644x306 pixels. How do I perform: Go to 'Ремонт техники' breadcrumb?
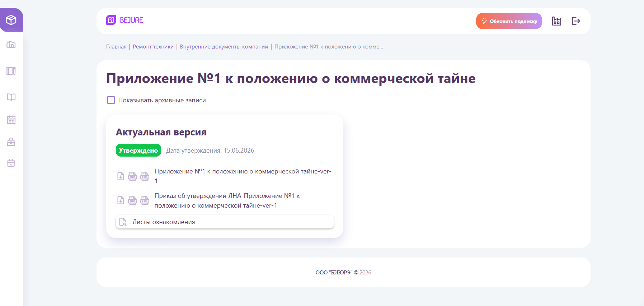pyautogui.click(x=153, y=47)
